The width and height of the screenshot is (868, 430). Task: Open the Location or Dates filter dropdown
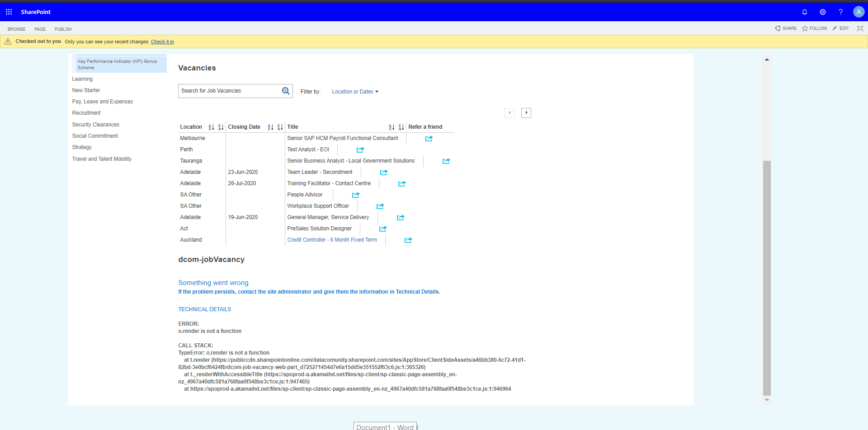pyautogui.click(x=355, y=91)
